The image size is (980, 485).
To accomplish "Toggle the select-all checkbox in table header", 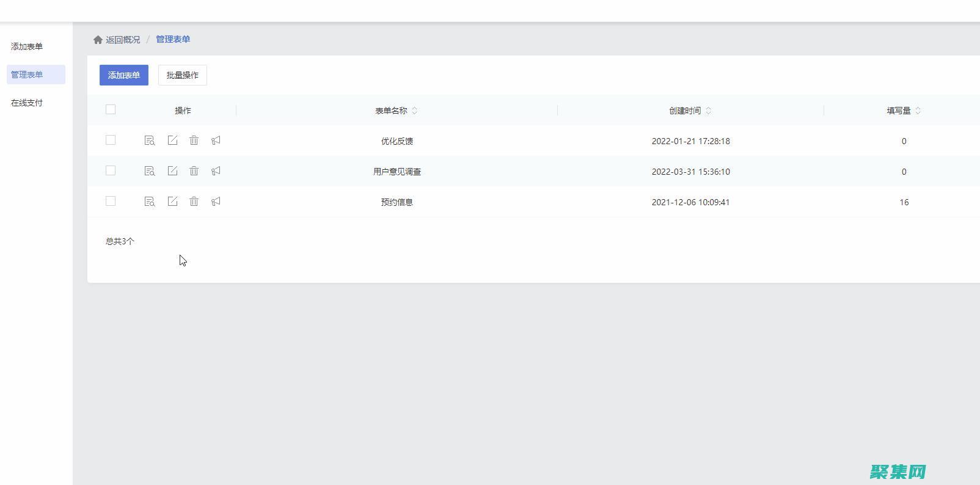I will pos(111,109).
